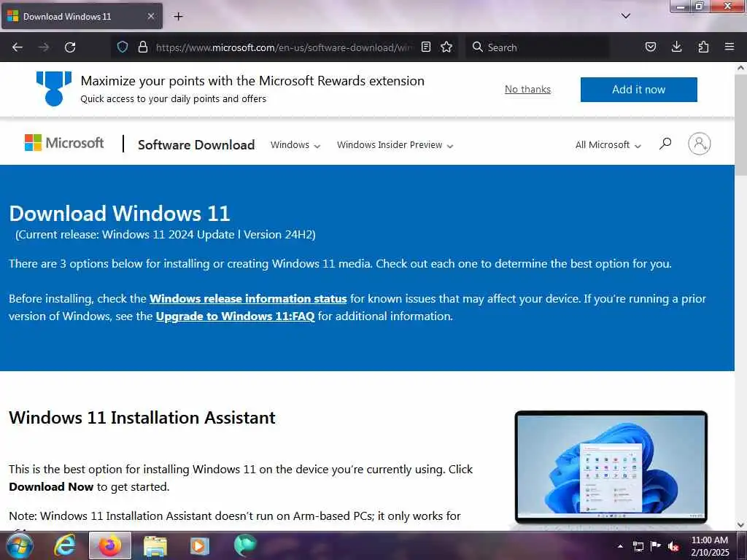Launch Internet Explorer from the taskbar
747x560 pixels.
pyautogui.click(x=65, y=545)
